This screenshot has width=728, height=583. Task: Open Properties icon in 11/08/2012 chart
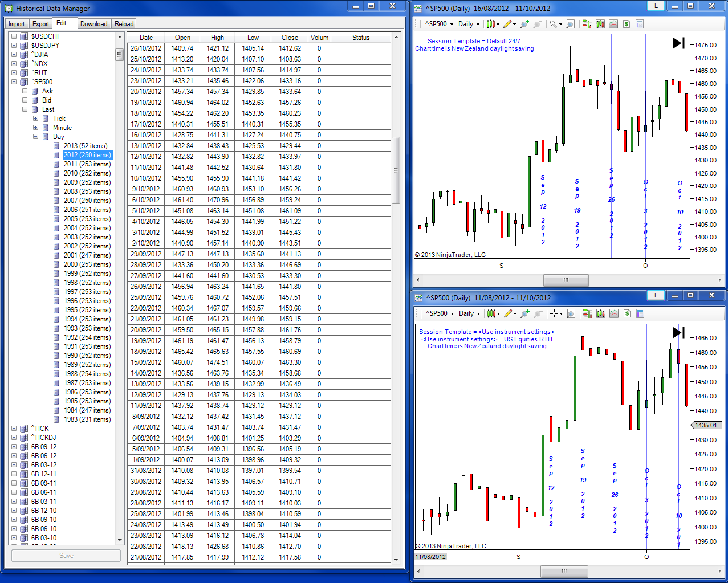click(x=640, y=313)
